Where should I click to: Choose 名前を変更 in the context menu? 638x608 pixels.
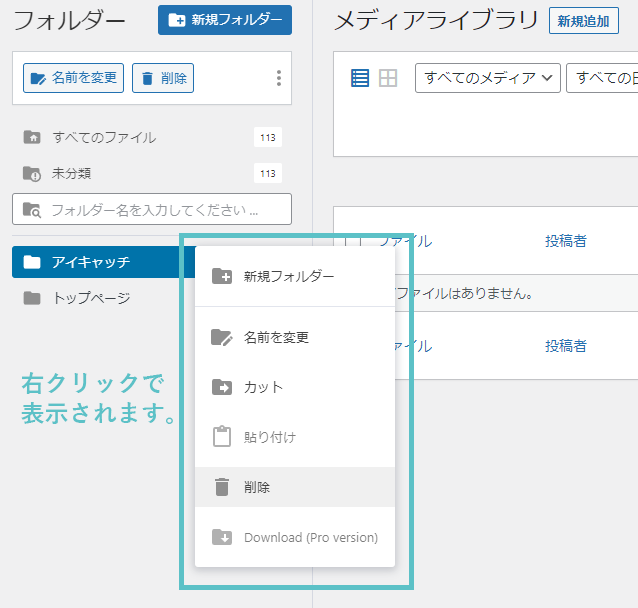276,337
